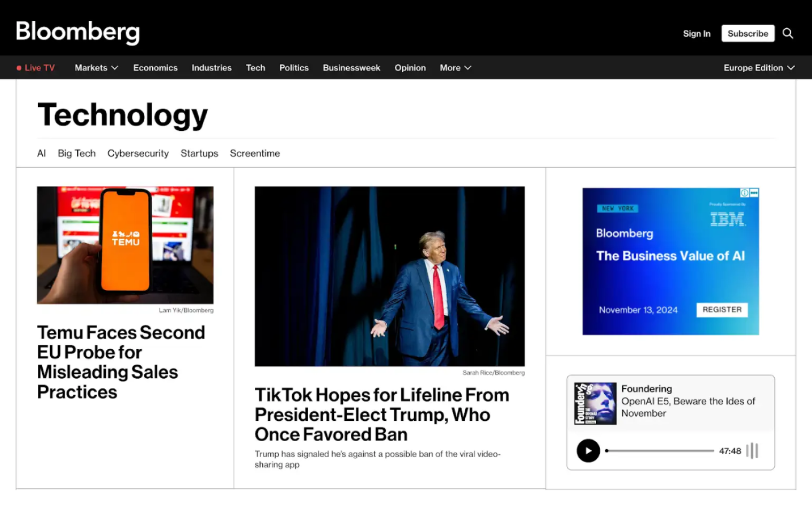Image resolution: width=812 pixels, height=517 pixels.
Task: Play the Foundering podcast episode
Action: [x=588, y=451]
